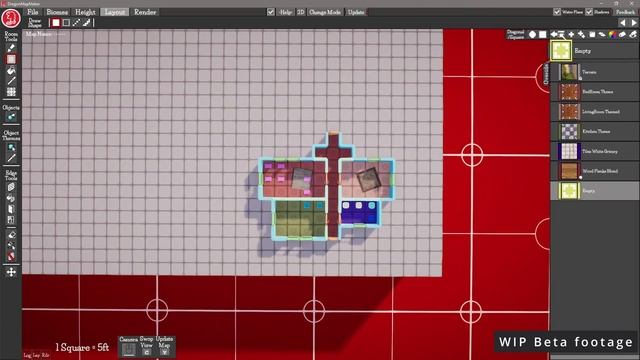640x360 pixels.
Task: Switch to the Layout tab
Action: click(115, 12)
